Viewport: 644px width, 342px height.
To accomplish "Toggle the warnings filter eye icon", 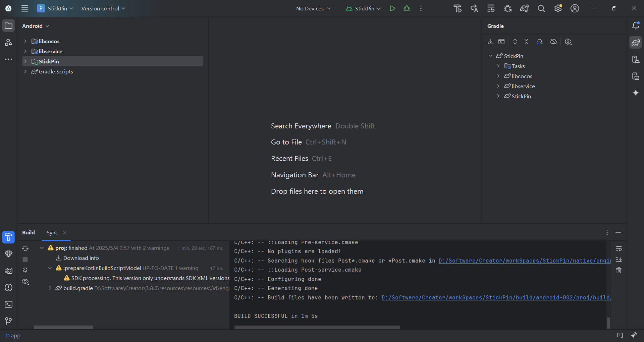I will 25,282.
